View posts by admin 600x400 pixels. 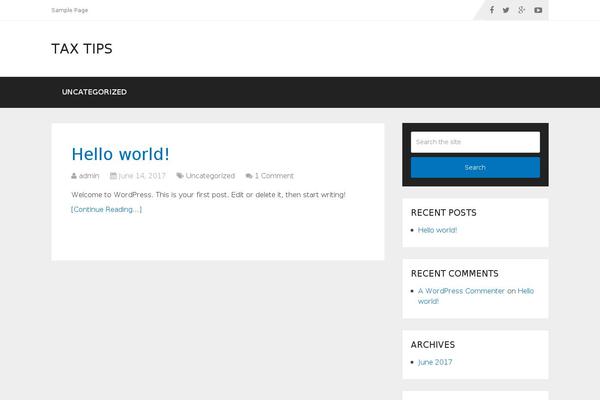[x=89, y=176]
